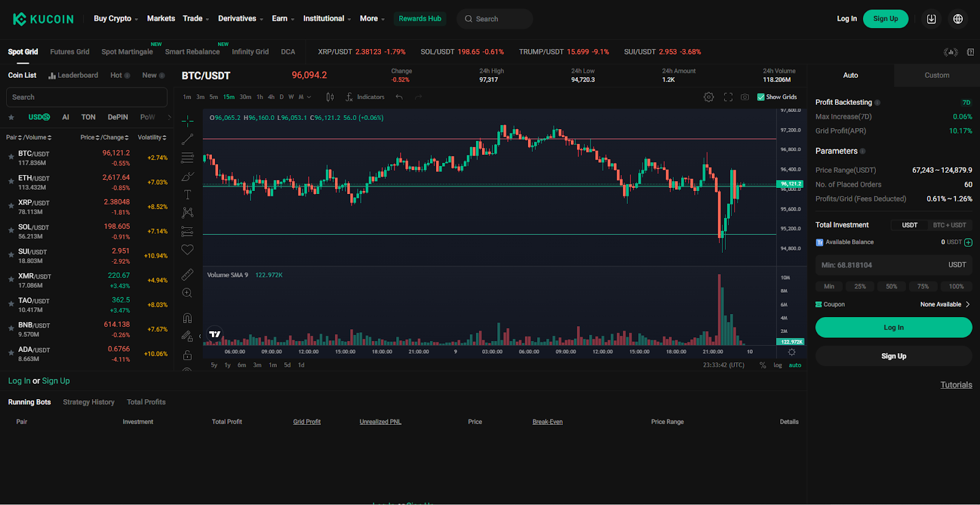Switch to Futures Grid tab
Image resolution: width=980 pixels, height=505 pixels.
[70, 52]
